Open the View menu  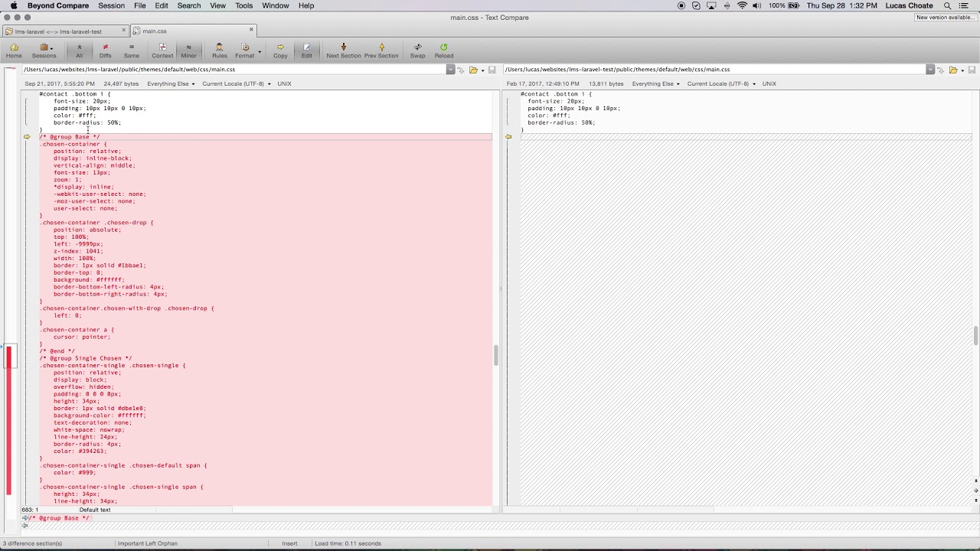coord(218,5)
